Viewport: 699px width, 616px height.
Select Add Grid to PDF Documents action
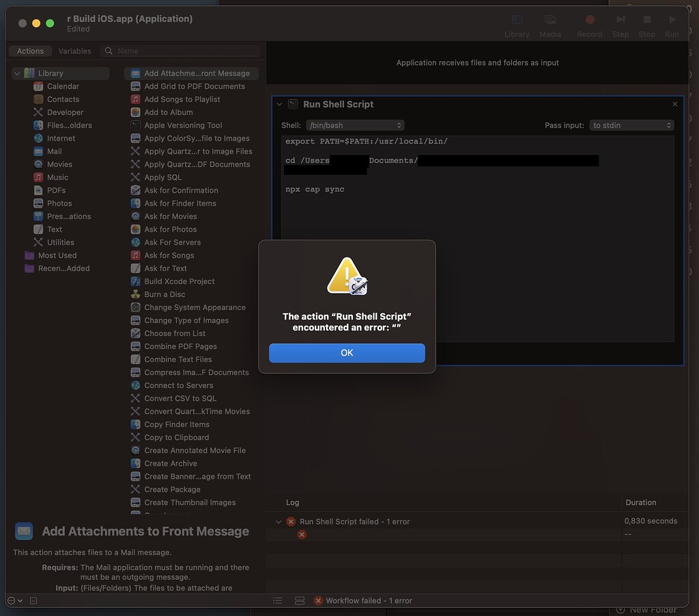[195, 86]
